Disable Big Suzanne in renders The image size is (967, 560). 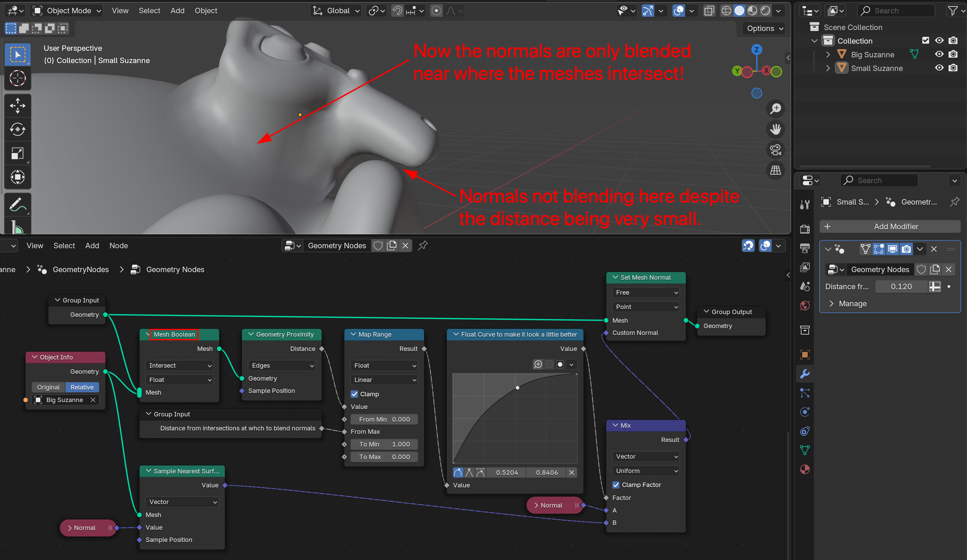(x=953, y=55)
